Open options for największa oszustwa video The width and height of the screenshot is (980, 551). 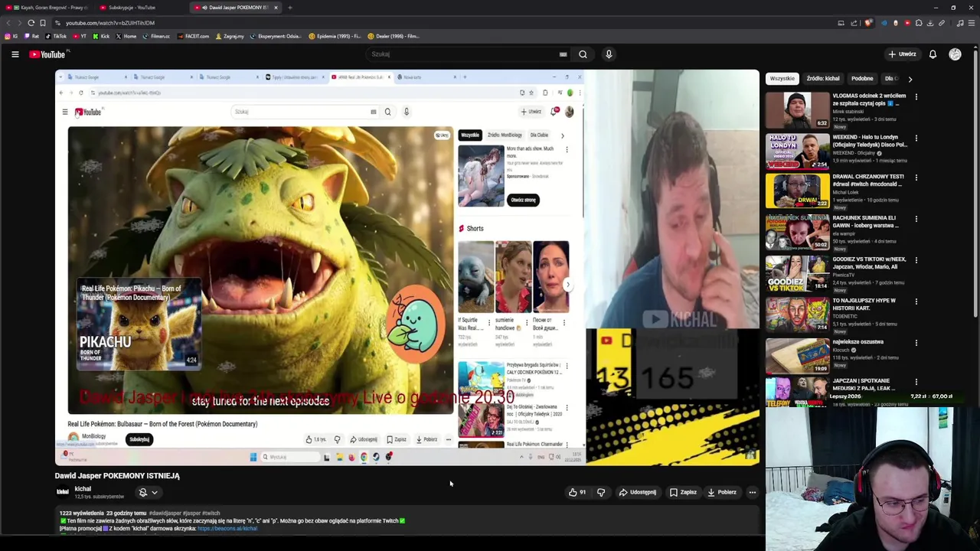click(x=916, y=343)
